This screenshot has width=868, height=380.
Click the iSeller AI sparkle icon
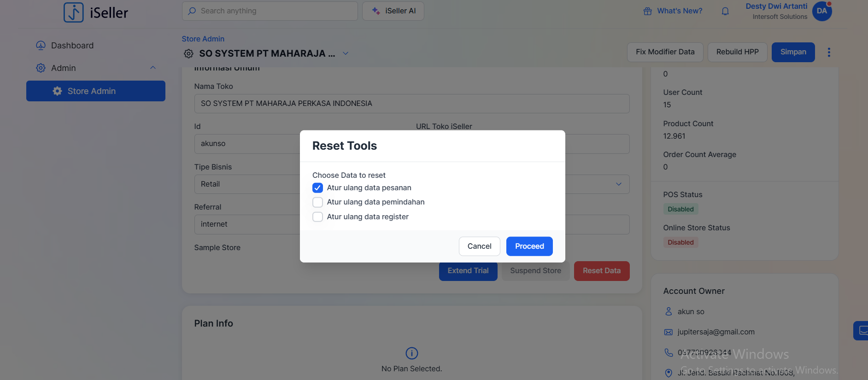[x=376, y=11]
